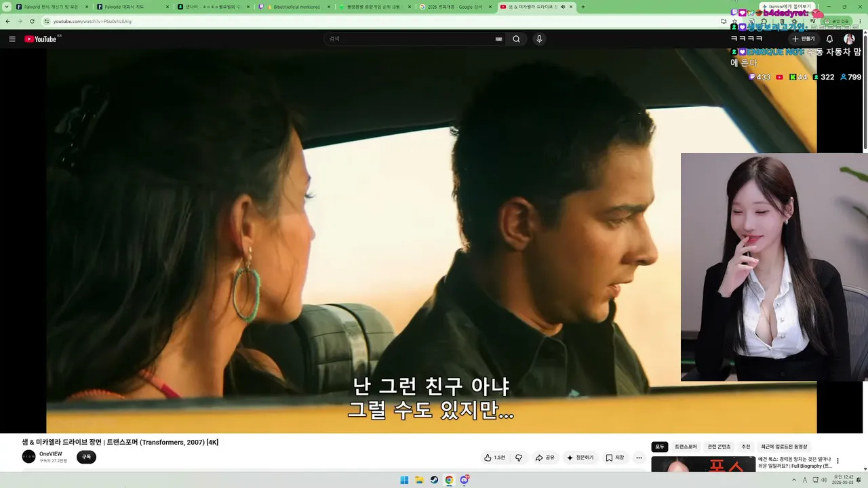868x488 pixels.
Task: Open File Explorer from the taskbar
Action: [419, 480]
